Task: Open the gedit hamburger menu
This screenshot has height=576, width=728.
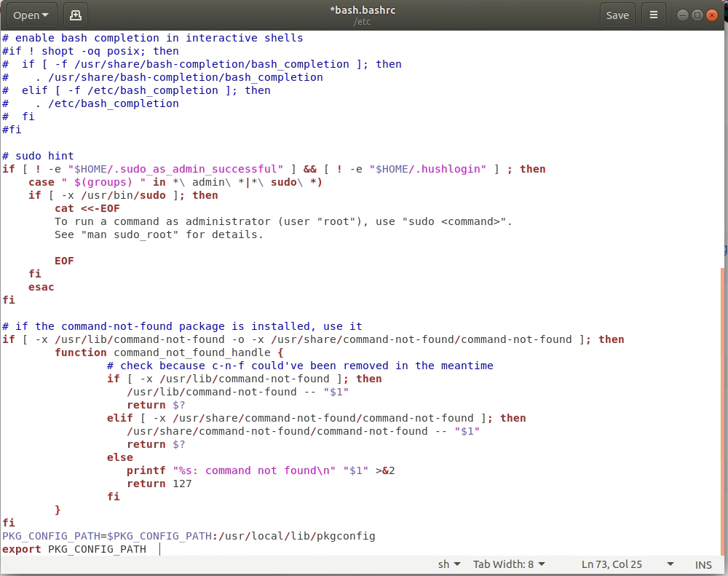Action: (653, 15)
